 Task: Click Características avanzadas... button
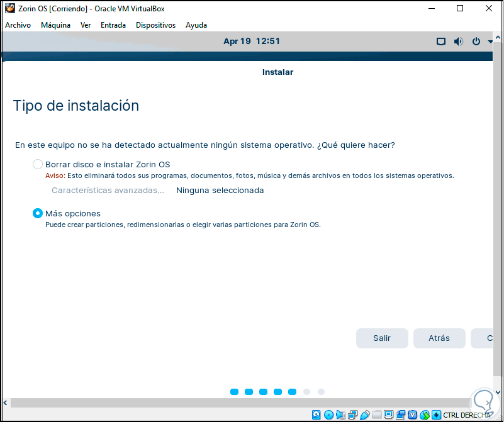point(108,190)
